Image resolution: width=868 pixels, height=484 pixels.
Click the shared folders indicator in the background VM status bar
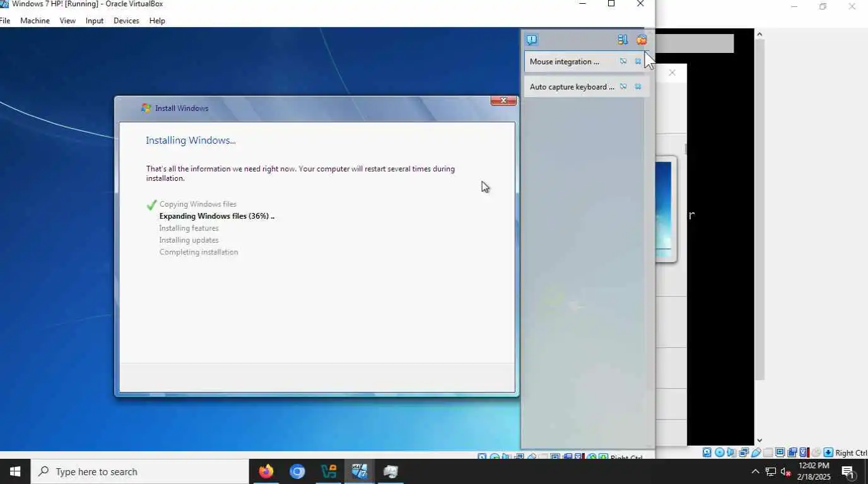click(768, 452)
